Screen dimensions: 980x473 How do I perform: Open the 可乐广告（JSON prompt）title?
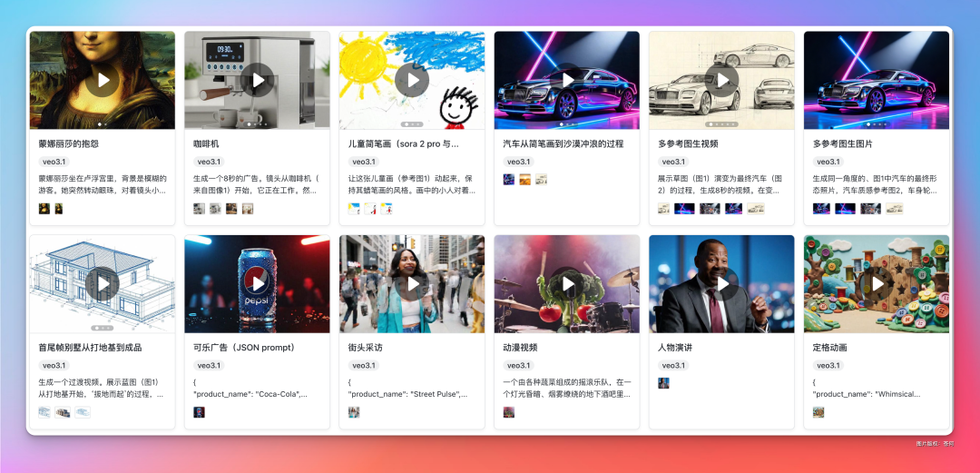pos(244,348)
